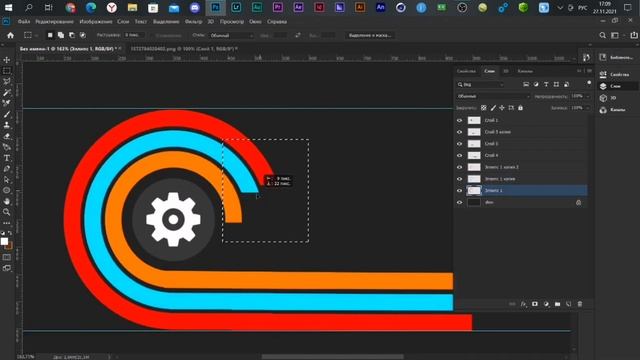The width and height of the screenshot is (640, 360).
Task: Filter layers by smart object icon
Action: point(566,84)
